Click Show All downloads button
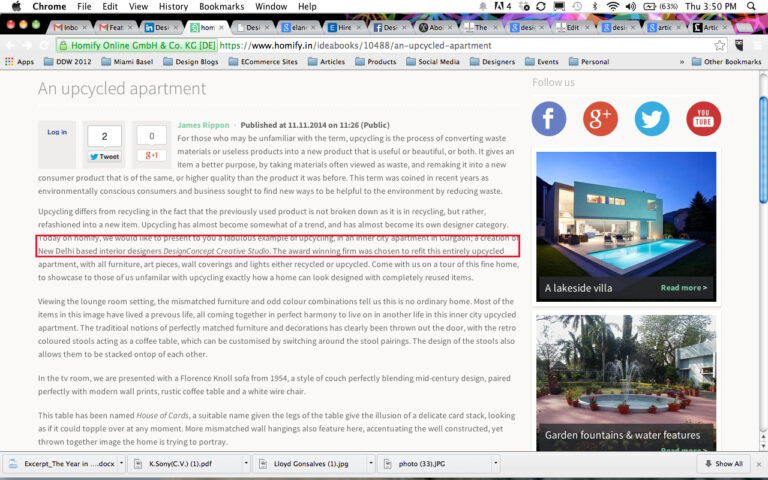Image resolution: width=768 pixels, height=480 pixels. [x=723, y=463]
